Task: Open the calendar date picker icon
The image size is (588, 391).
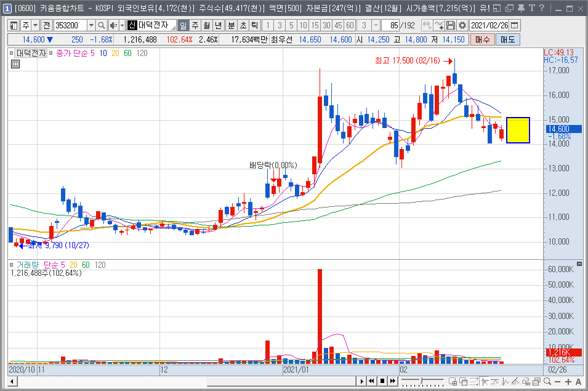Action: coord(515,25)
